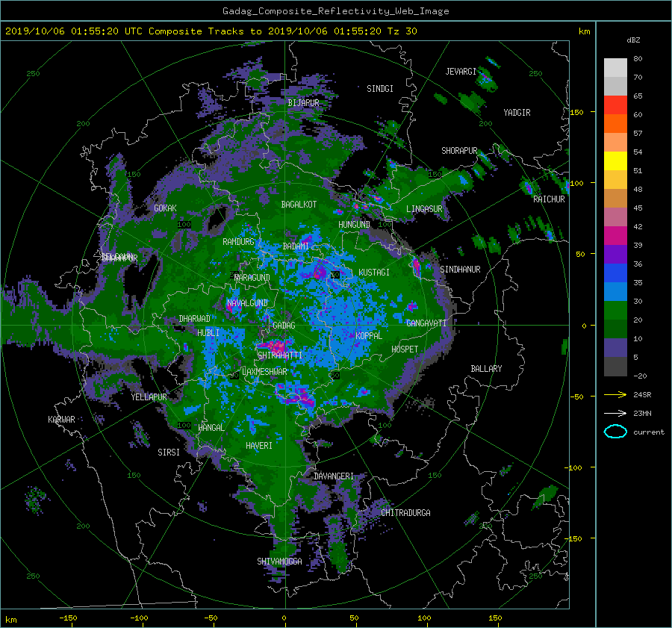This screenshot has width=672, height=628.
Task: Click the '80' value at legend top
Action: (638, 59)
